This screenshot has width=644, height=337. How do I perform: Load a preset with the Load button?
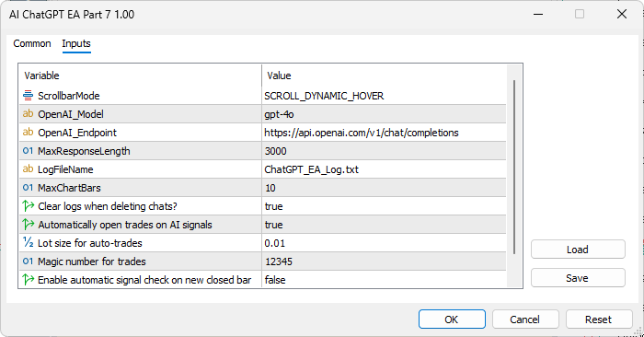click(x=578, y=250)
